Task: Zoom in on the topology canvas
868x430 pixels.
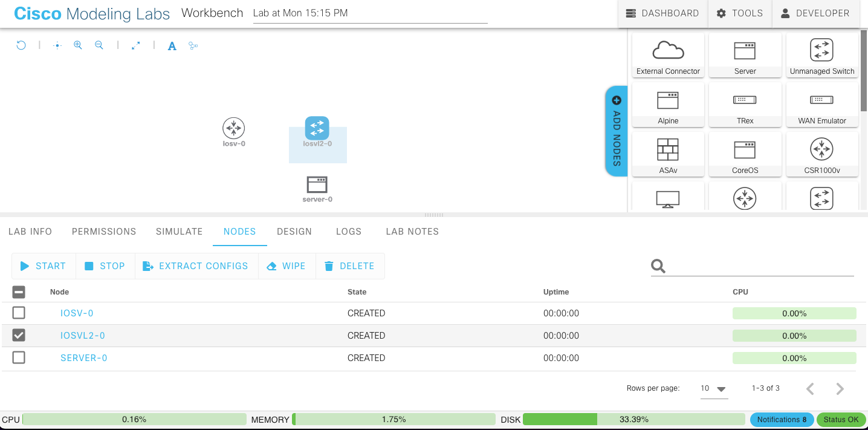Action: point(78,45)
